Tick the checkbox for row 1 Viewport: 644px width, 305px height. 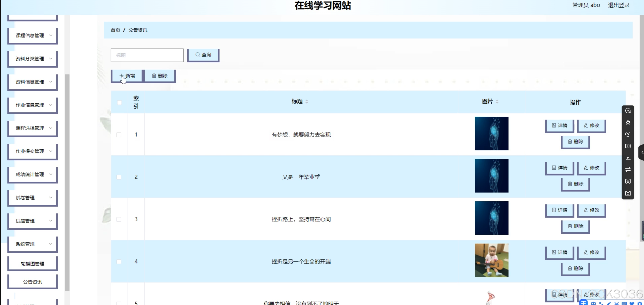[x=119, y=135]
